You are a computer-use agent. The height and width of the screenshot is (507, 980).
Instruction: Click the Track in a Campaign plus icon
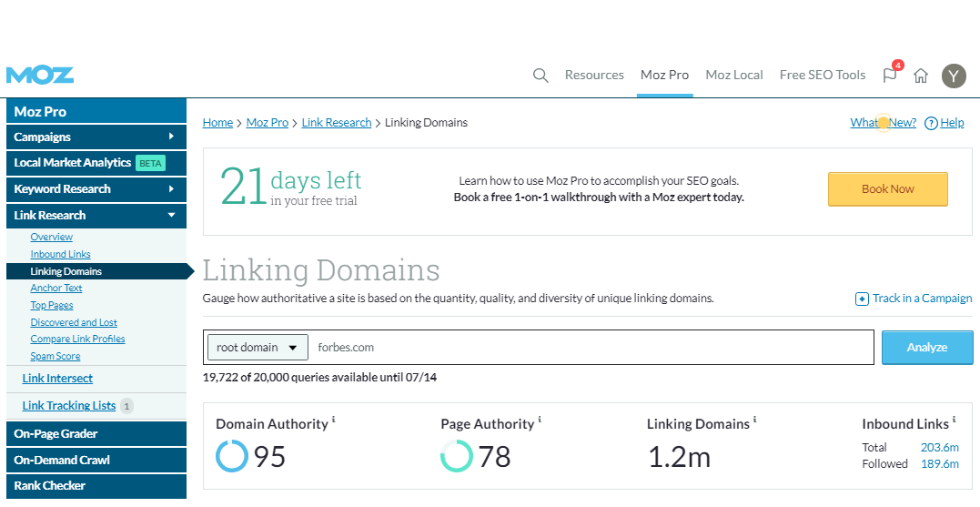(862, 299)
